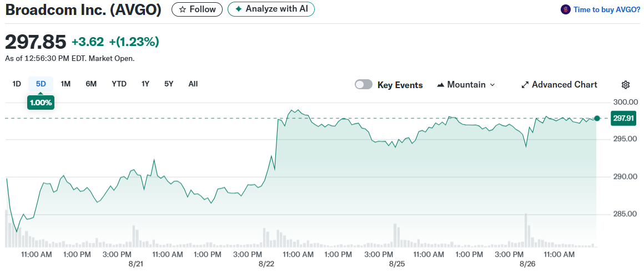644x271 pixels.
Task: Click the 295.00 price axis label
Action: click(x=625, y=140)
